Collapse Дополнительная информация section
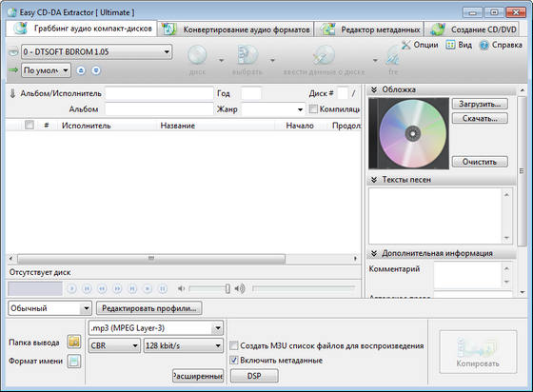 374,253
